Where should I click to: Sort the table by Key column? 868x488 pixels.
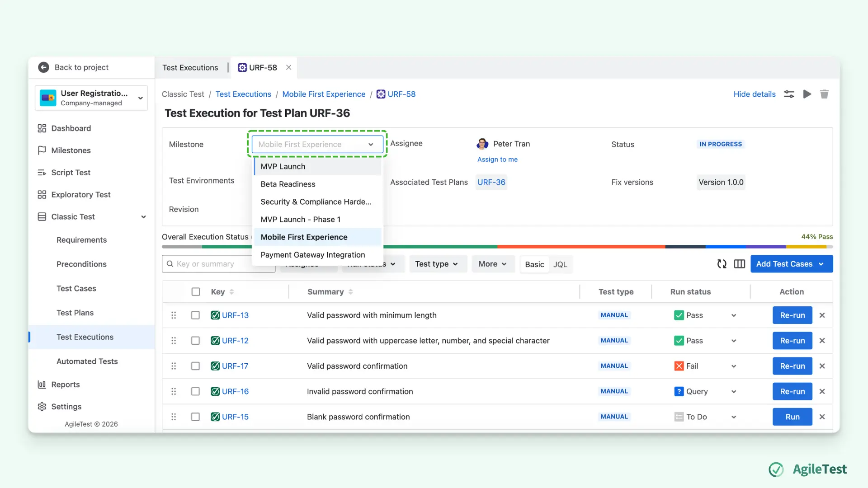[231, 292]
